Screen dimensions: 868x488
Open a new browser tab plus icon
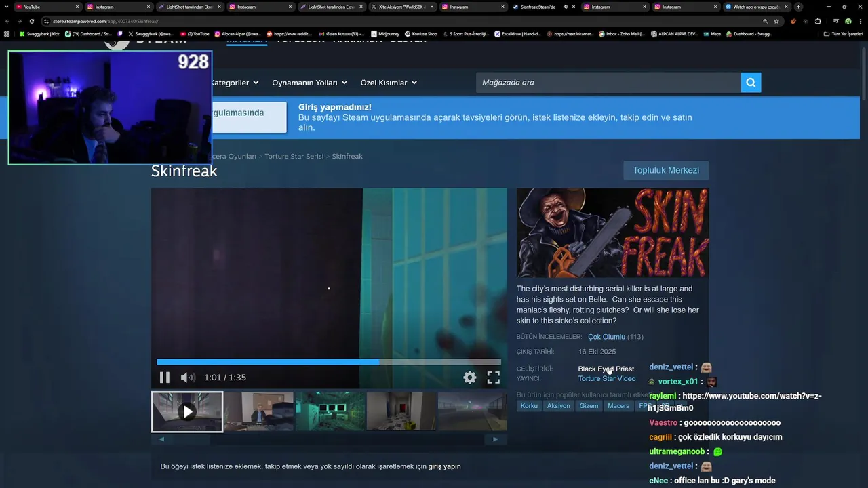798,7
